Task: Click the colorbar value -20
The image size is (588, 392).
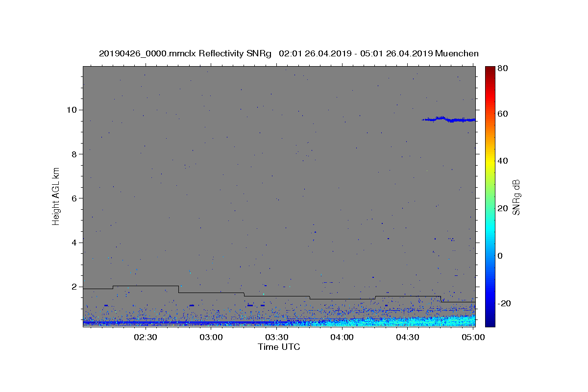Action: coord(505,303)
